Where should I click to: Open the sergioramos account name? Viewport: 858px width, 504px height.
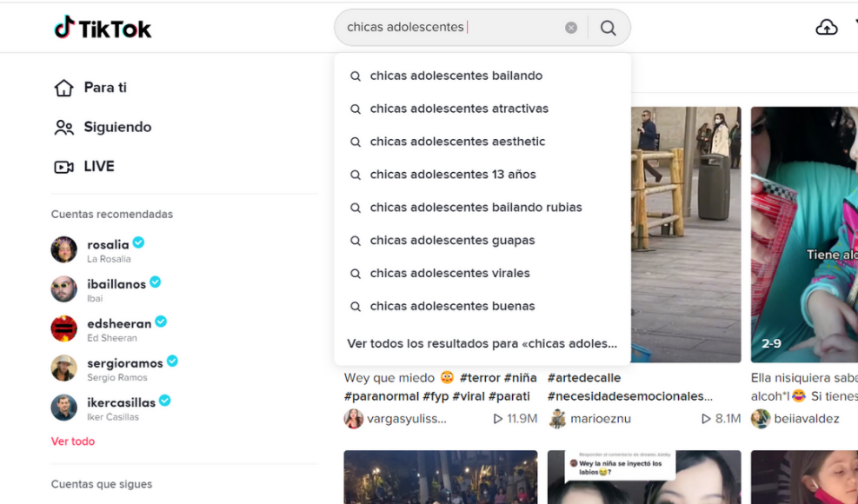click(x=125, y=363)
